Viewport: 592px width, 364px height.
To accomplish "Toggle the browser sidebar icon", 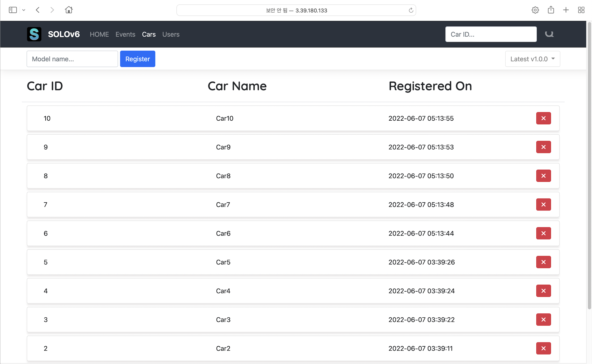I will pyautogui.click(x=13, y=10).
